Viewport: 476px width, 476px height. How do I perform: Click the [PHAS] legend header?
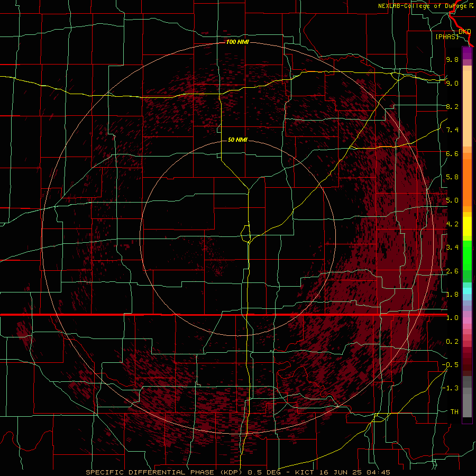[x=447, y=36]
